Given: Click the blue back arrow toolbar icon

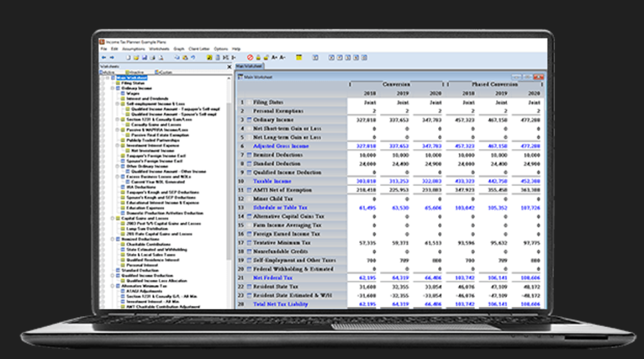Looking at the screenshot, I should pos(104,58).
